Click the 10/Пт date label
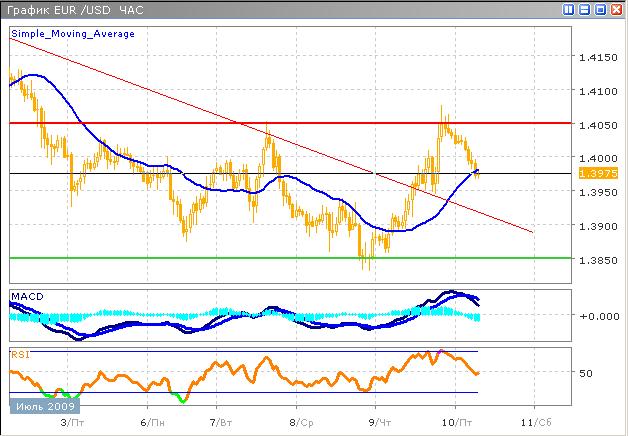This screenshot has width=628, height=436. [457, 422]
